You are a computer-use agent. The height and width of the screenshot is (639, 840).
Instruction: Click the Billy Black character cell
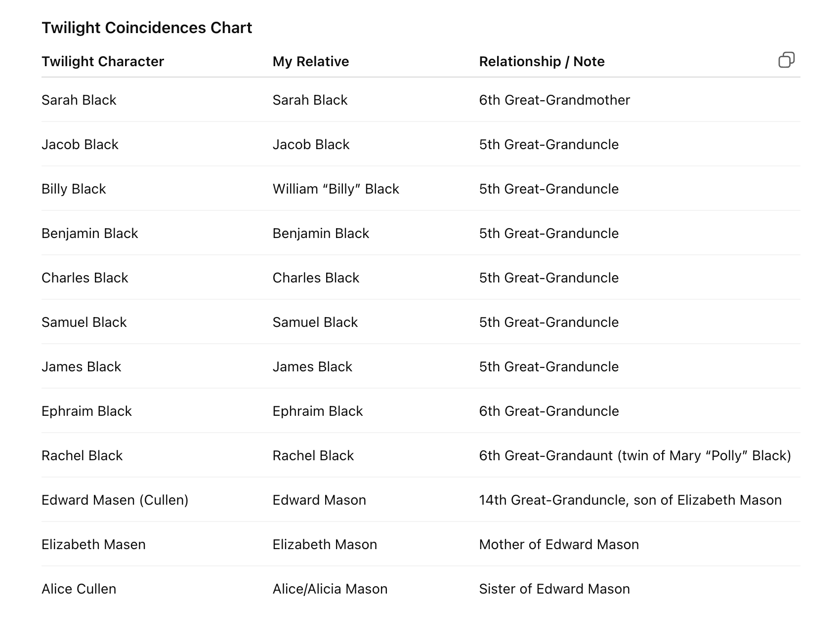click(x=74, y=189)
